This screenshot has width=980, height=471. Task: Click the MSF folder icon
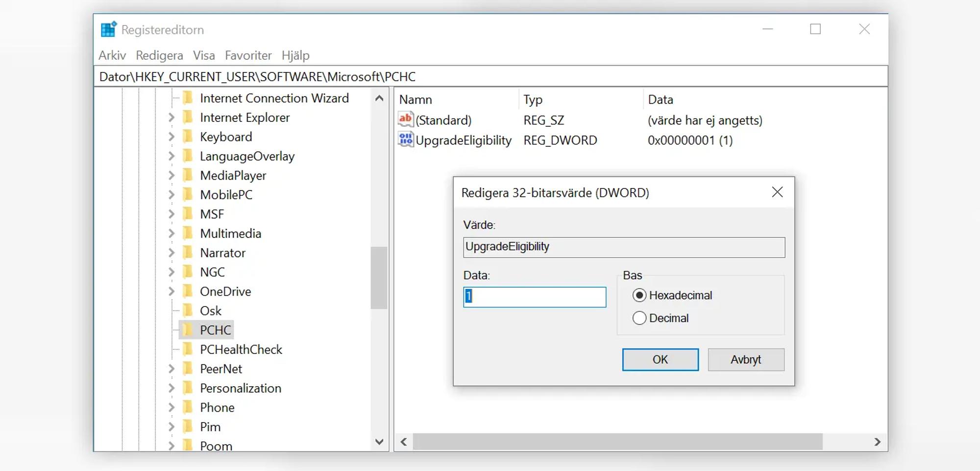(x=188, y=214)
